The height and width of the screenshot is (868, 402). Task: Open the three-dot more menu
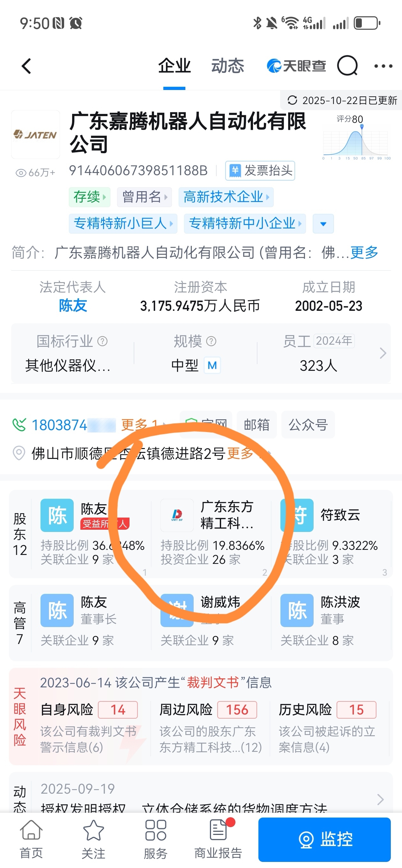click(x=383, y=66)
